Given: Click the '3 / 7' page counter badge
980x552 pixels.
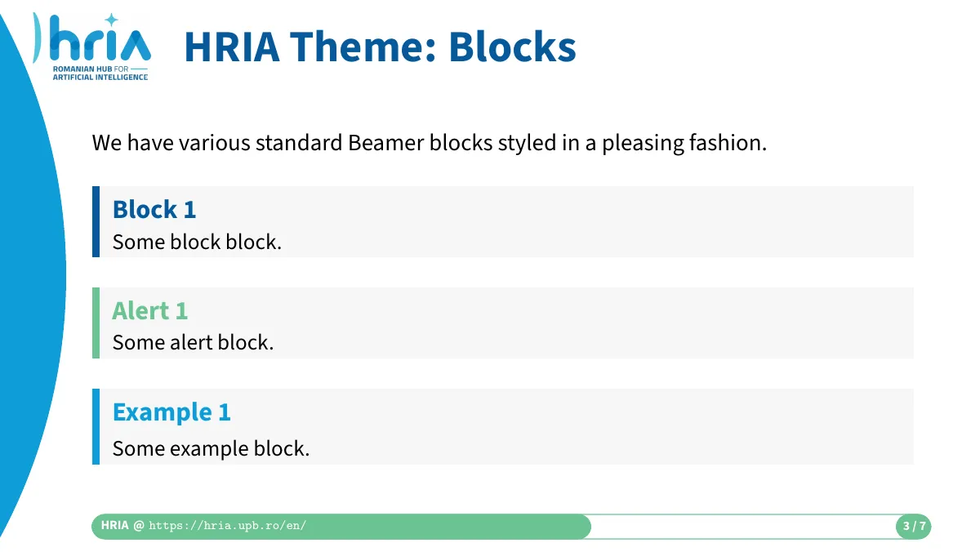Looking at the screenshot, I should tap(914, 526).
